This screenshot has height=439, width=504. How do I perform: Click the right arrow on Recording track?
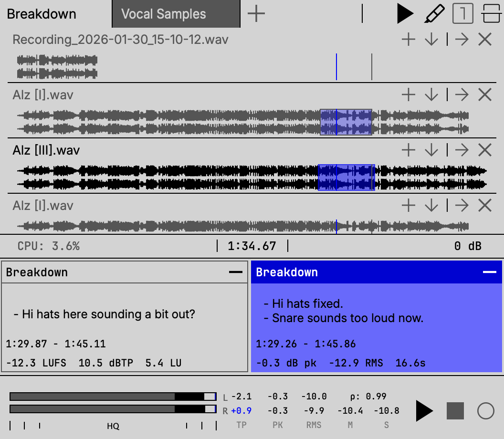click(462, 40)
